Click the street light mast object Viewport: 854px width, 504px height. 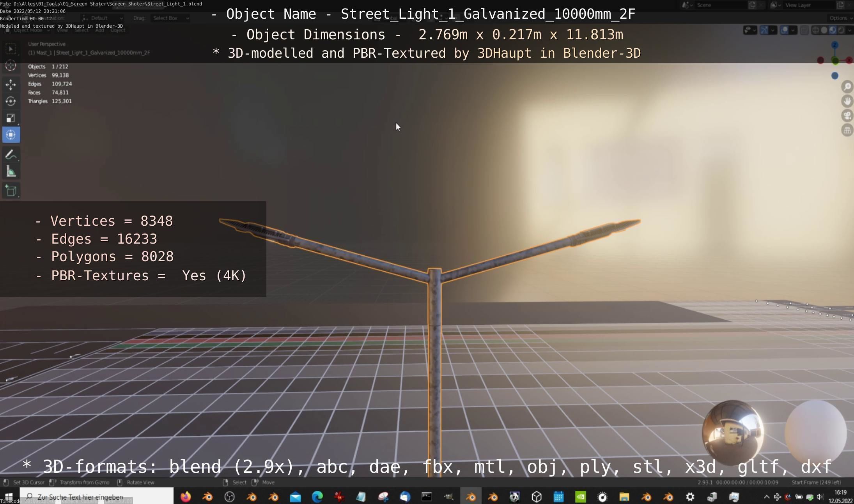coord(434,351)
